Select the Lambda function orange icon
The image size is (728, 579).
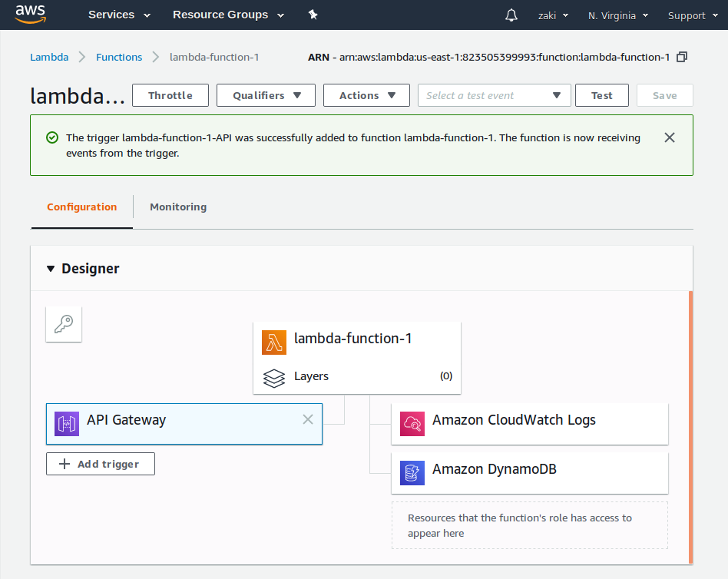pos(274,342)
